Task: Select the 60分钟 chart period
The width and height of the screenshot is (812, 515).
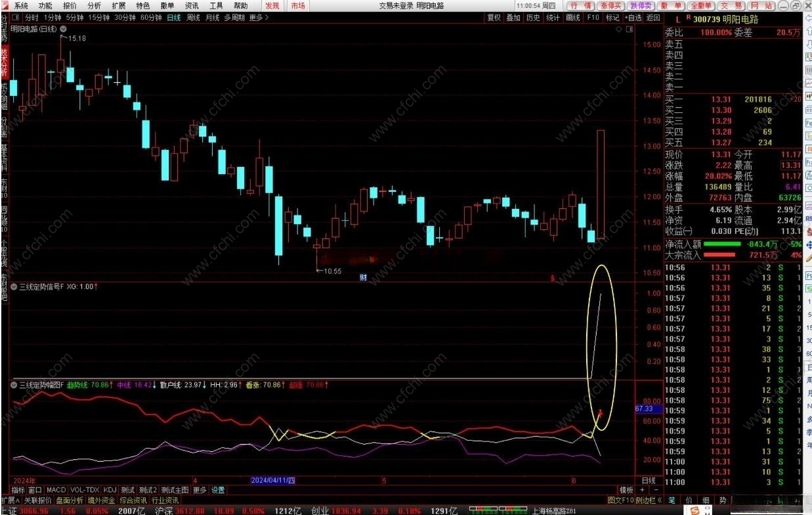Action: (x=151, y=18)
